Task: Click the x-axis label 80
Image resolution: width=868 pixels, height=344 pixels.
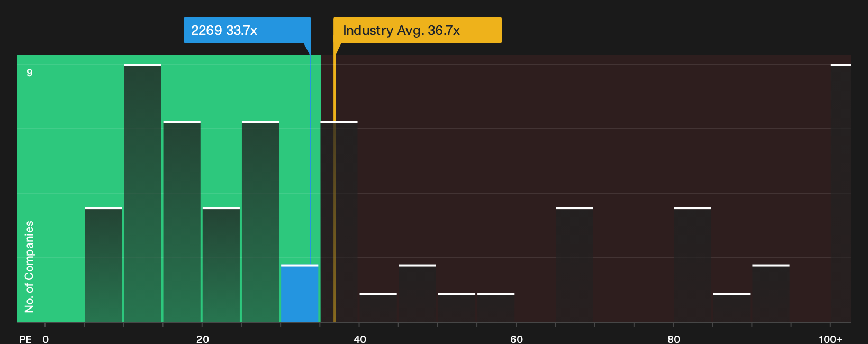Action: [673, 339]
